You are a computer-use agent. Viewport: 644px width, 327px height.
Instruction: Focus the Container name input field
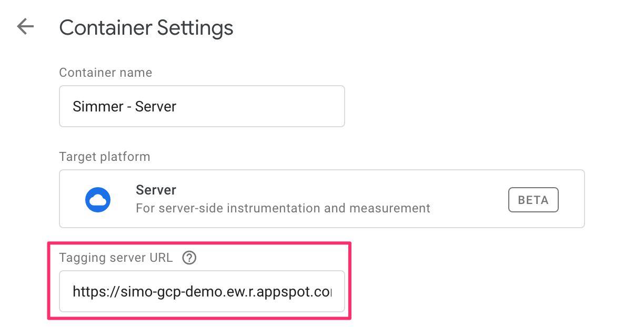click(202, 106)
